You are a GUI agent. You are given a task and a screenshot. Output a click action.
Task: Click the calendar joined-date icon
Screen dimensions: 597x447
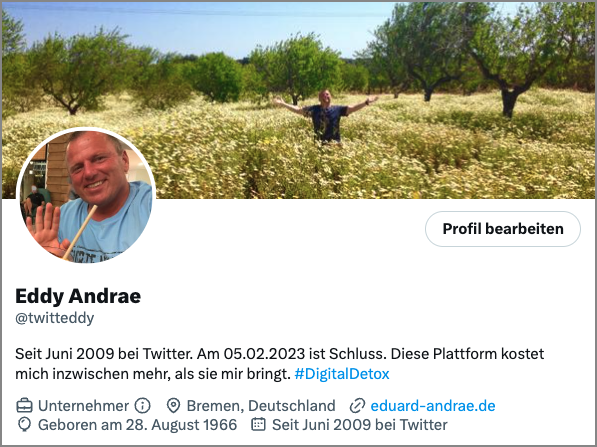pos(258,425)
